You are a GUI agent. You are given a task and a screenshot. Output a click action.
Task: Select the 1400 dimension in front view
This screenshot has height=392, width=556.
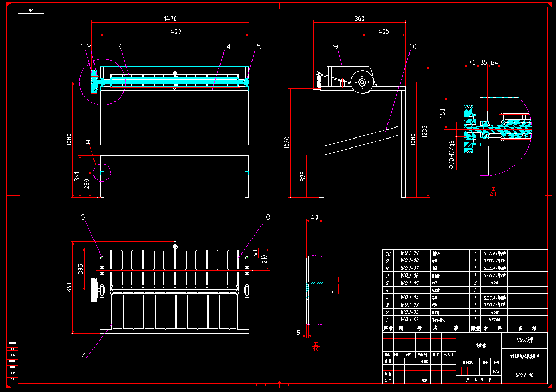pos(174,31)
